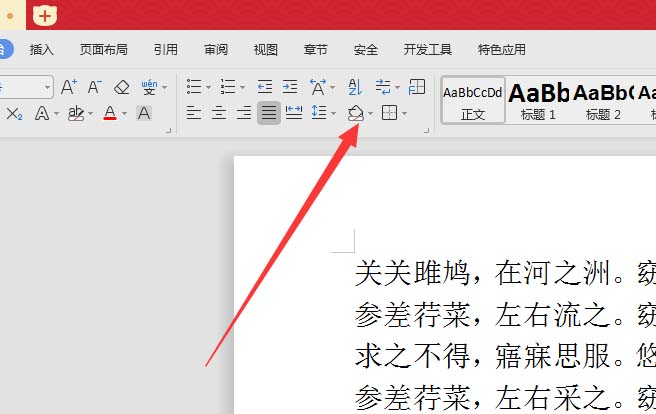Viewport: 656px width, 414px height.
Task: Clear formatting with the eraser icon
Action: coord(122,87)
